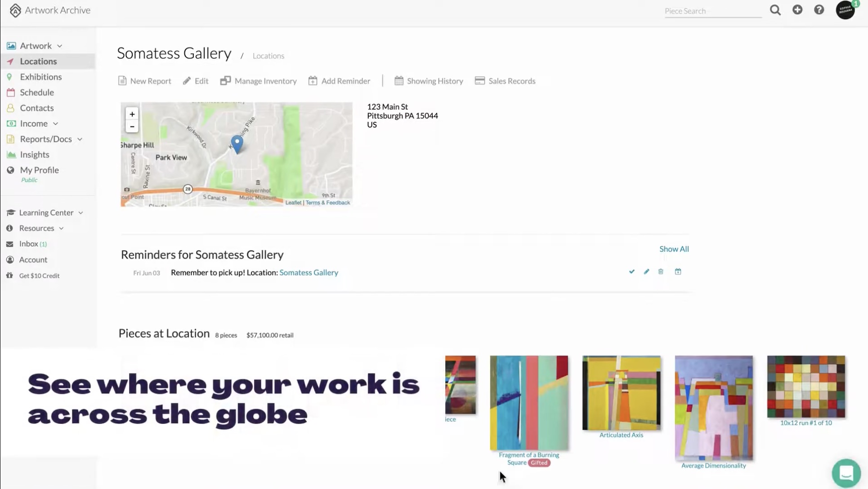
Task: Zoom in on the map
Action: [132, 114]
